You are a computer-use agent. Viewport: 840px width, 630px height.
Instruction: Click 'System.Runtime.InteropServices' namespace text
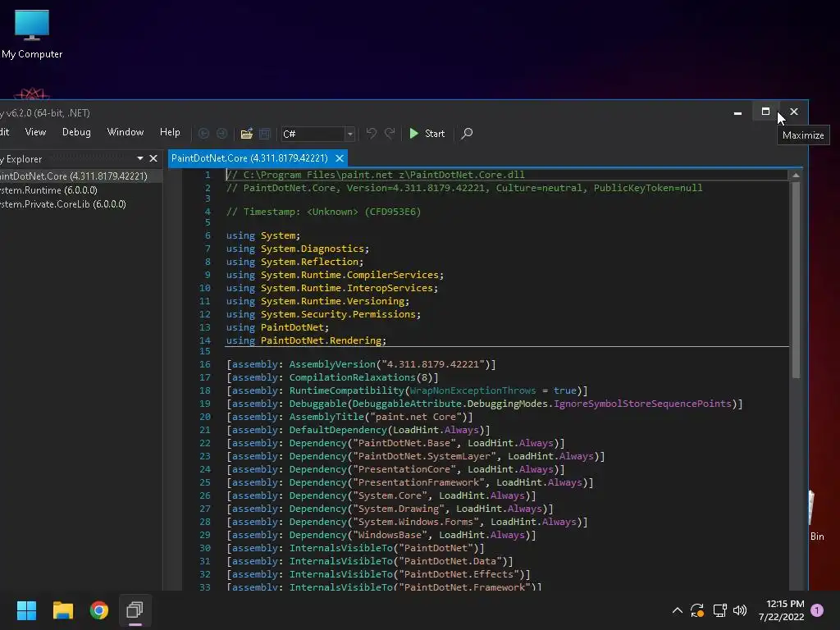click(x=347, y=288)
